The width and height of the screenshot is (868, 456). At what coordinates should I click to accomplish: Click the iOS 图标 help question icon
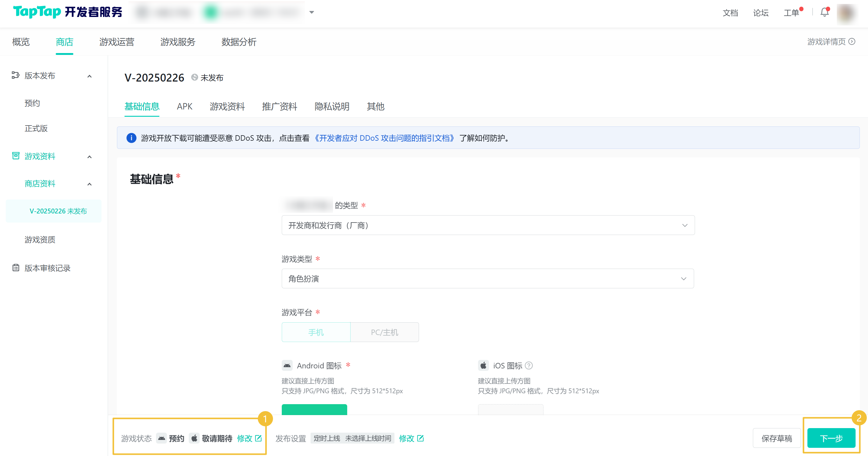(529, 366)
